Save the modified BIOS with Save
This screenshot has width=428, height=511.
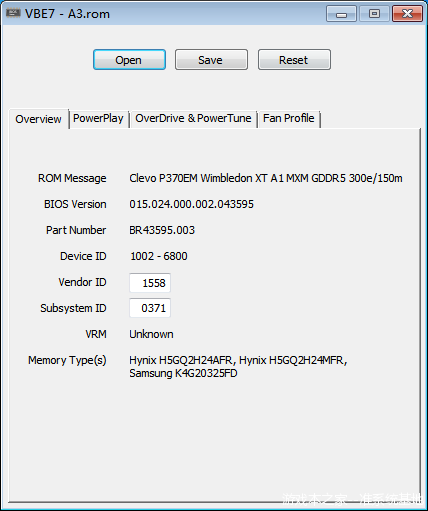[211, 60]
